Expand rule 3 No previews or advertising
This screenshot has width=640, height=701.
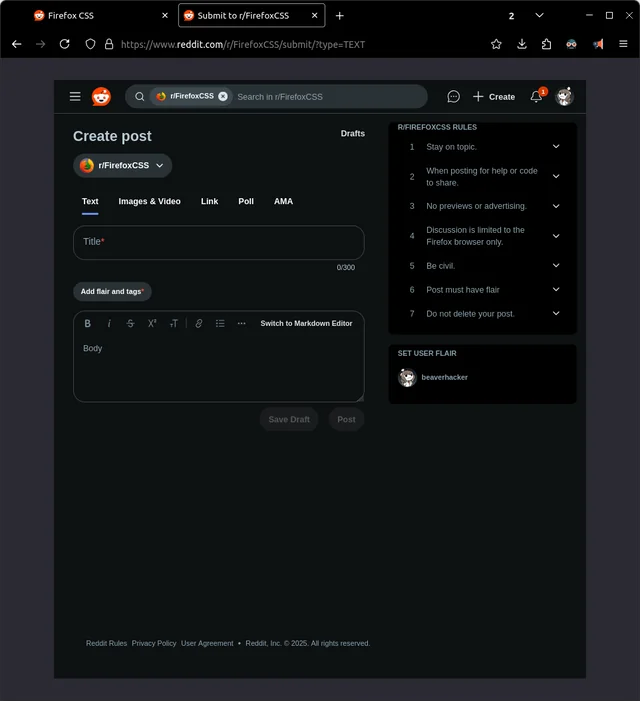click(x=556, y=206)
